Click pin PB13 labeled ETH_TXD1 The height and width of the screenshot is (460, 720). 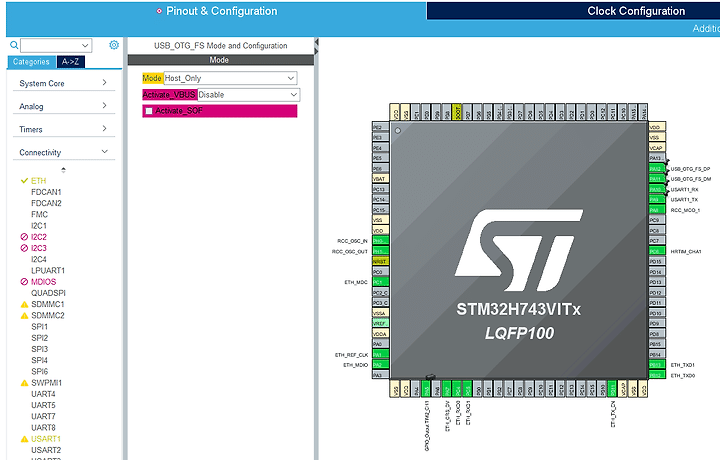657,365
